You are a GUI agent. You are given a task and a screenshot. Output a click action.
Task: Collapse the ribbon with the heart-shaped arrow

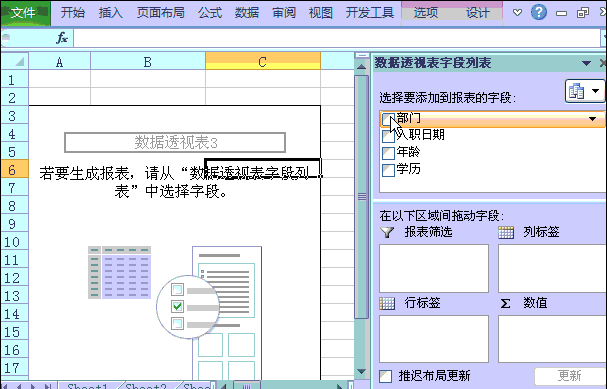click(517, 13)
